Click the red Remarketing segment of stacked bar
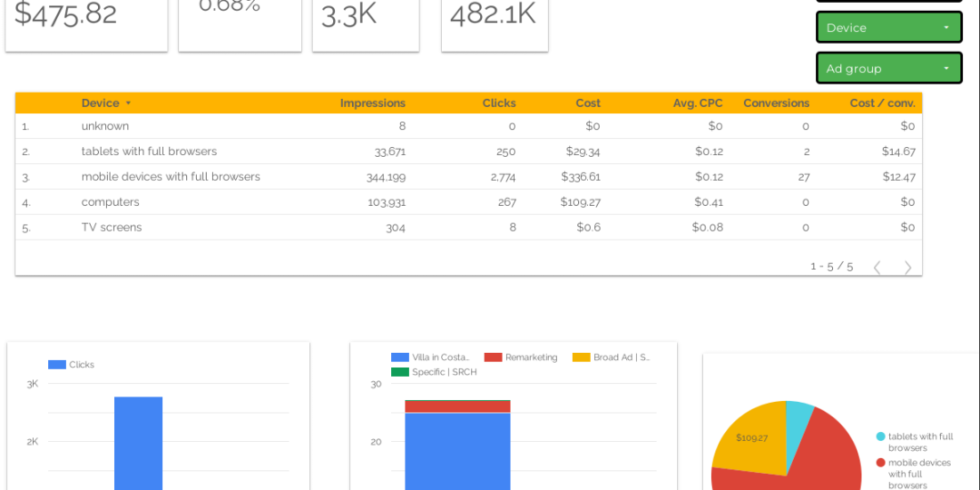The width and height of the screenshot is (980, 490). (x=458, y=406)
